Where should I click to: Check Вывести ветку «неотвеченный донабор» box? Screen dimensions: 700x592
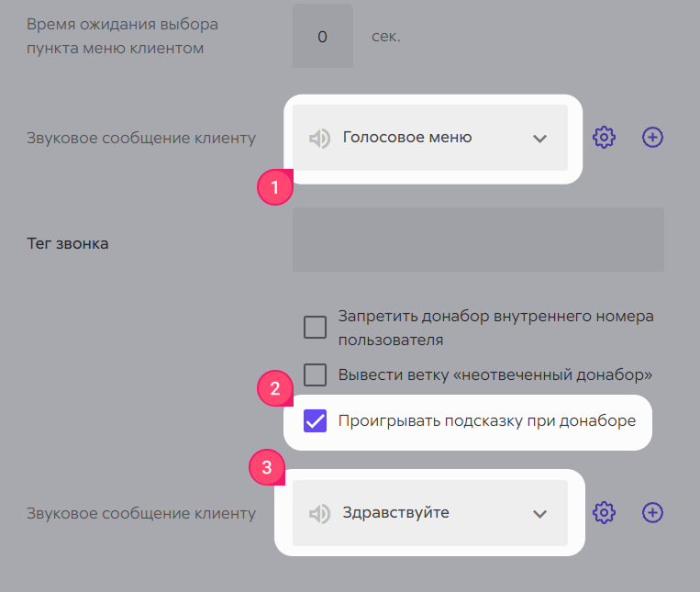coord(316,374)
